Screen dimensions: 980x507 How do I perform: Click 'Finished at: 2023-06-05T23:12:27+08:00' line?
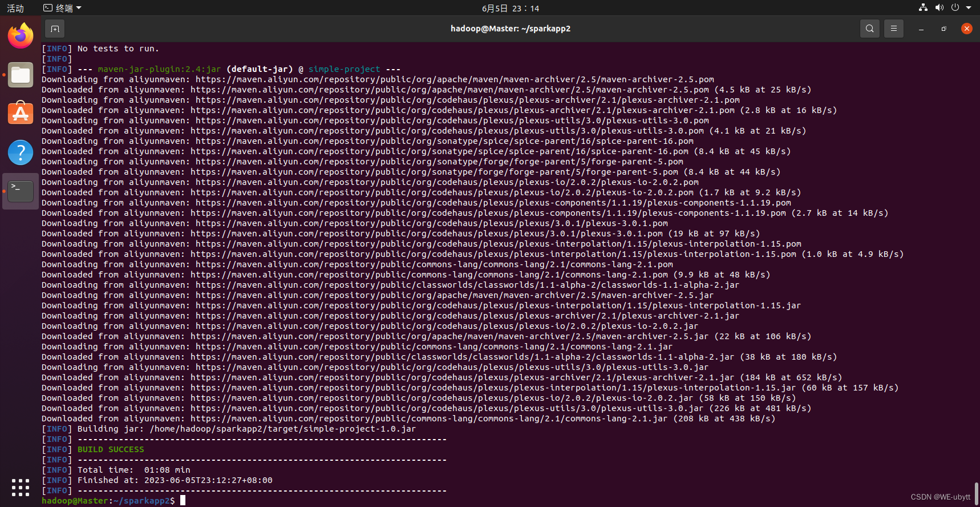[x=175, y=480]
